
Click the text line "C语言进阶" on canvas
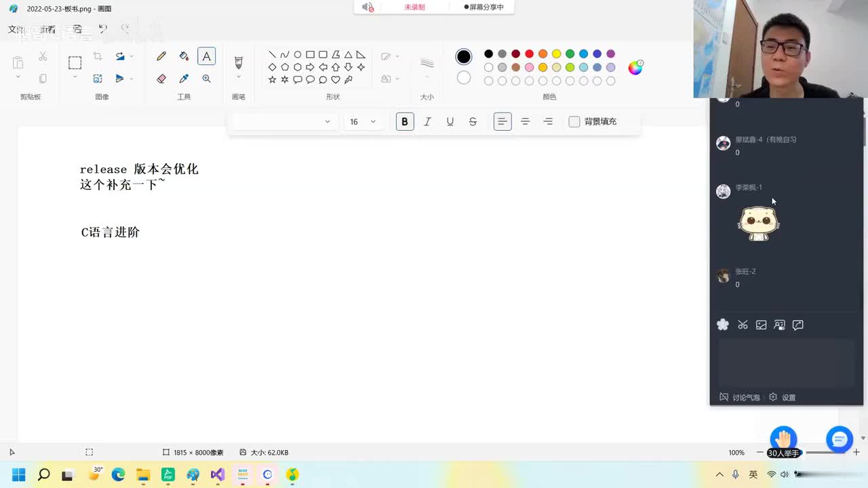tap(111, 232)
